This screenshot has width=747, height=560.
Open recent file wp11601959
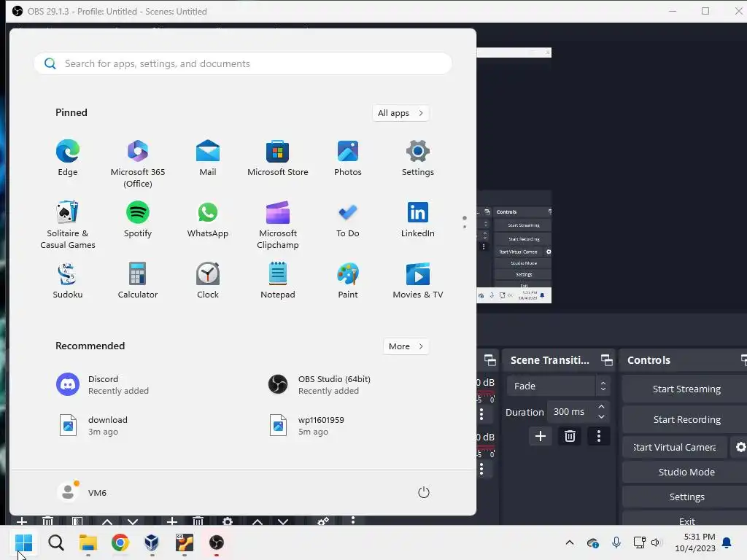[x=306, y=426]
